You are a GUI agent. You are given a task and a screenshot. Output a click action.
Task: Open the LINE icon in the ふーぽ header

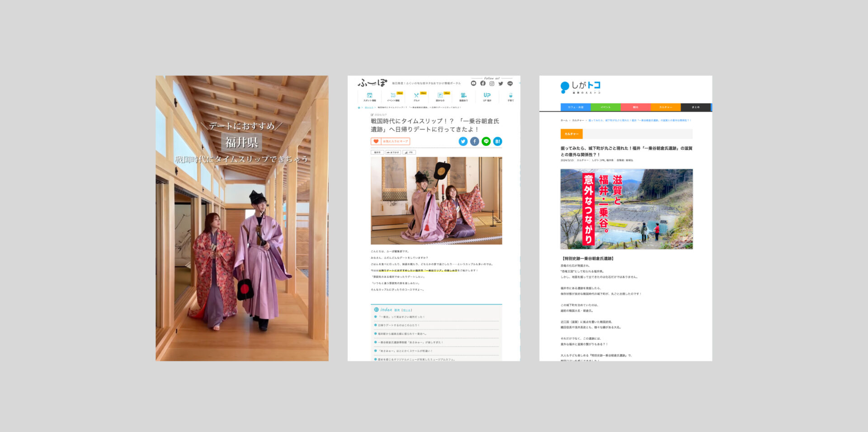coord(510,84)
